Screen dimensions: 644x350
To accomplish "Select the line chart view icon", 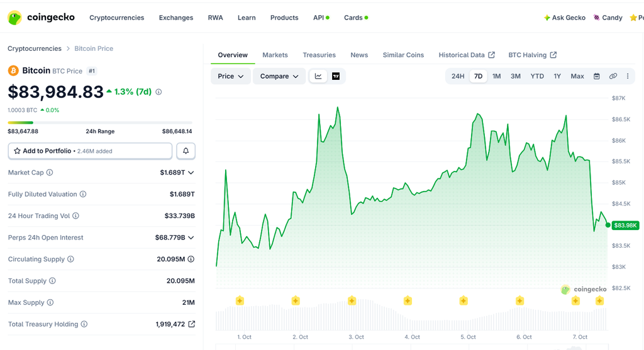I will coord(318,76).
